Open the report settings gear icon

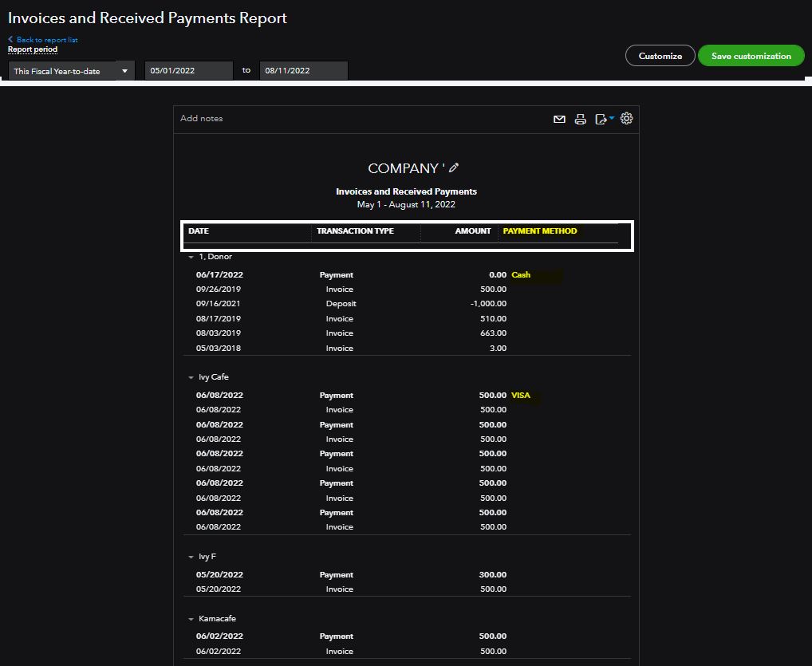(627, 118)
